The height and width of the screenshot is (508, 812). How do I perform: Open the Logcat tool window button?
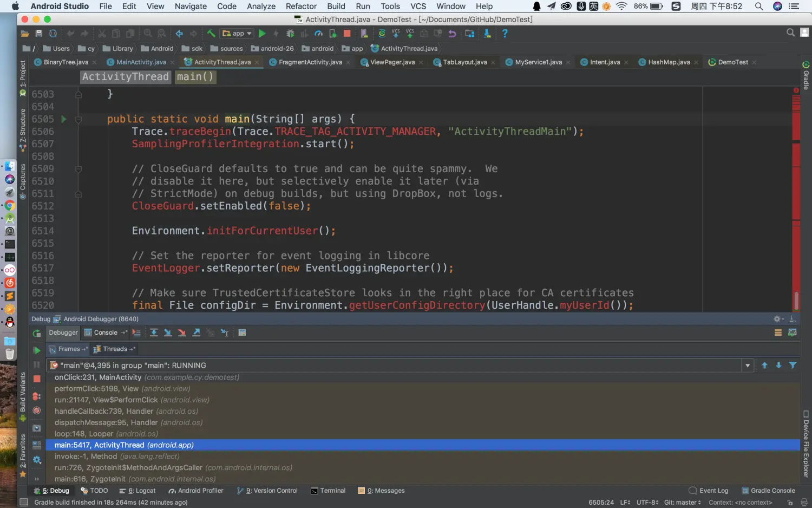(137, 491)
